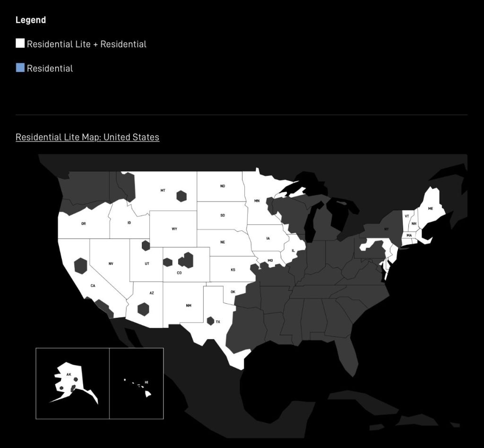Select the hexagon marker in Arizona
The image size is (484, 448).
click(x=143, y=309)
